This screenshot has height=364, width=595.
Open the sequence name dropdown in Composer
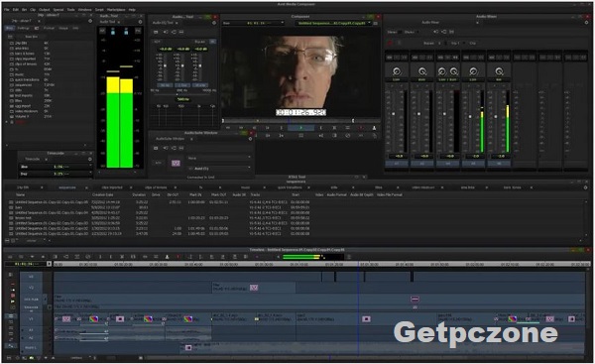[333, 24]
